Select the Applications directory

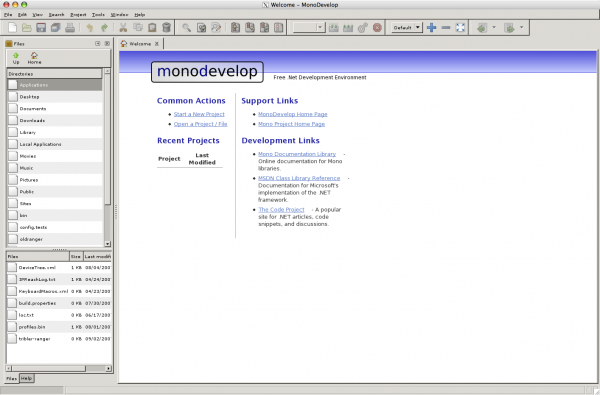tap(55, 85)
